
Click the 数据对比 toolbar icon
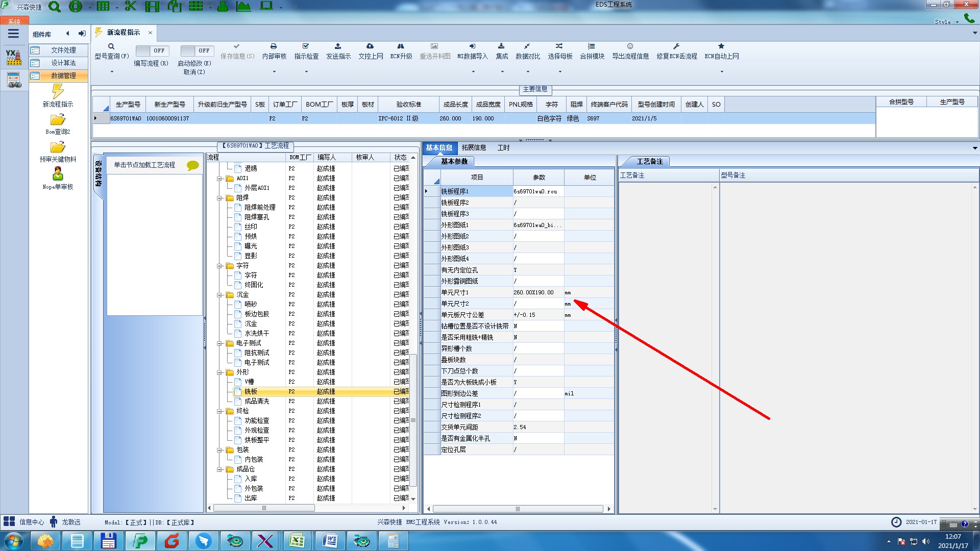point(527,46)
